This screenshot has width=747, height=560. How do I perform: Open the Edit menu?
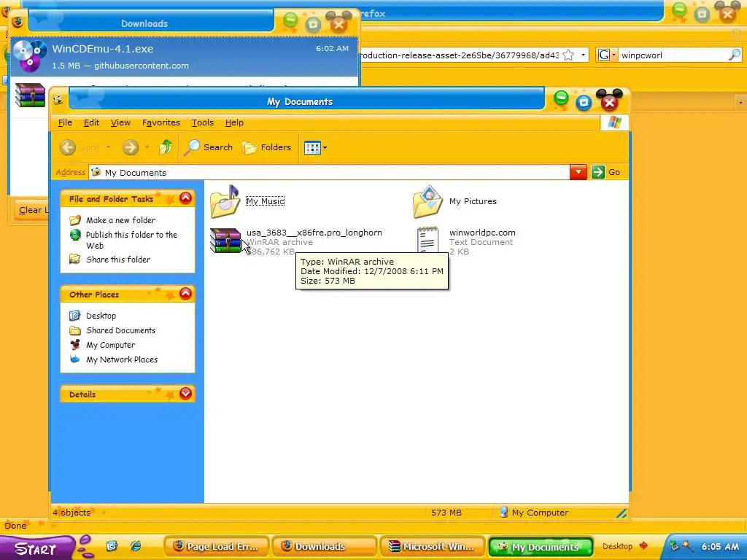pos(91,122)
